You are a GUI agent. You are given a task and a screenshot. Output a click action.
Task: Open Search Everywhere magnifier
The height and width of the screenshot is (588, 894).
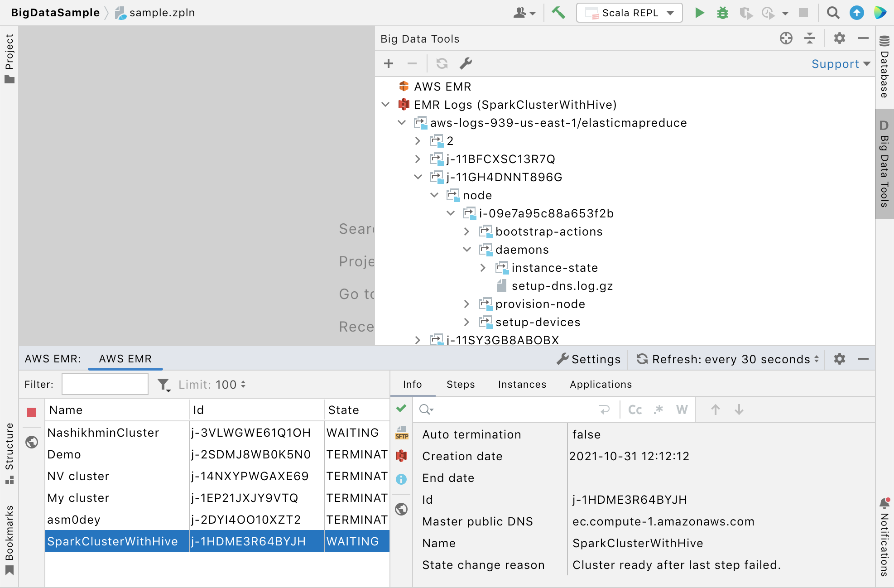(833, 13)
